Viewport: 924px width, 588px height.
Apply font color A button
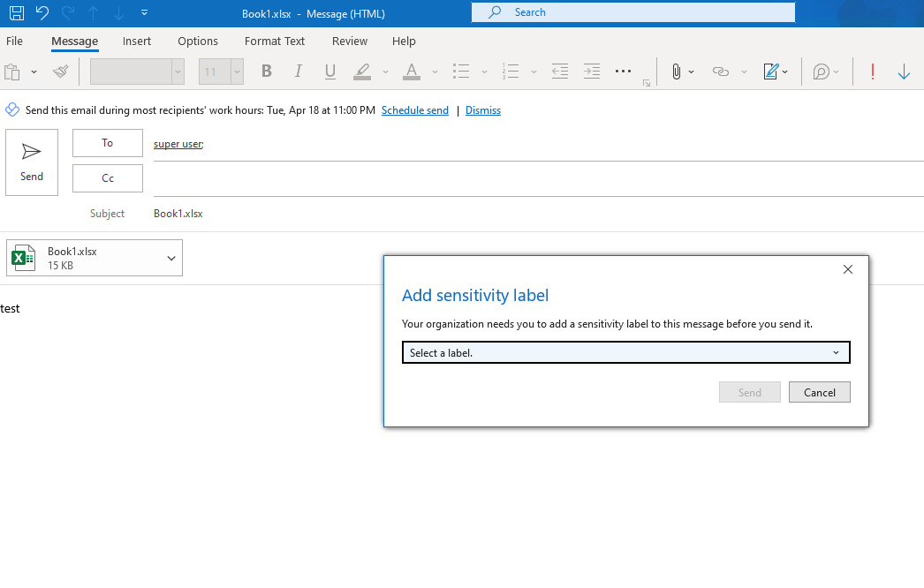412,72
